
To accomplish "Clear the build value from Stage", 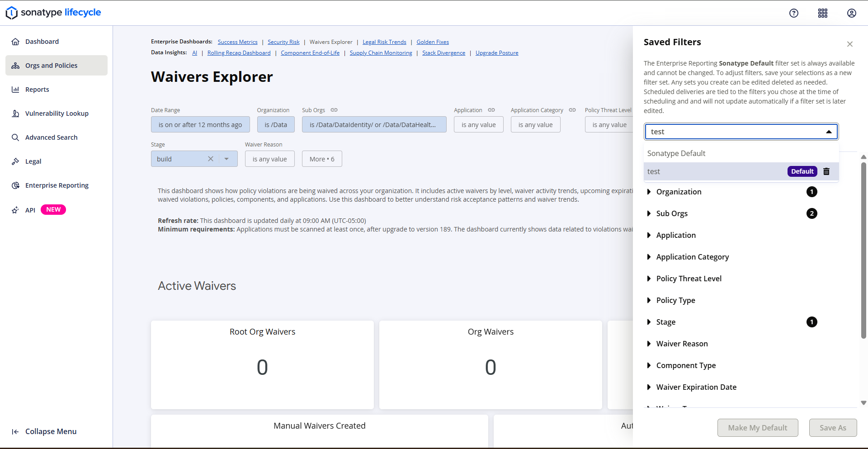I will (x=211, y=159).
